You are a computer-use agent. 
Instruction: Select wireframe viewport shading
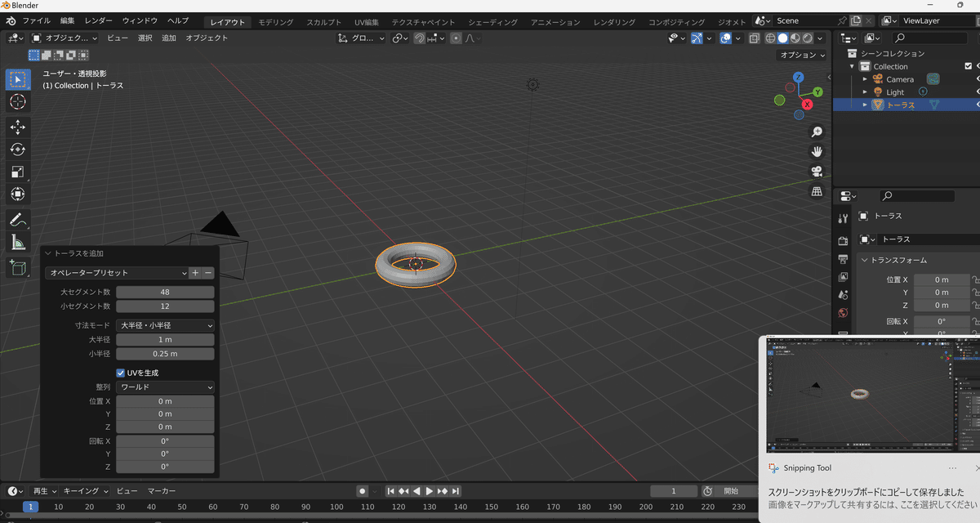770,38
